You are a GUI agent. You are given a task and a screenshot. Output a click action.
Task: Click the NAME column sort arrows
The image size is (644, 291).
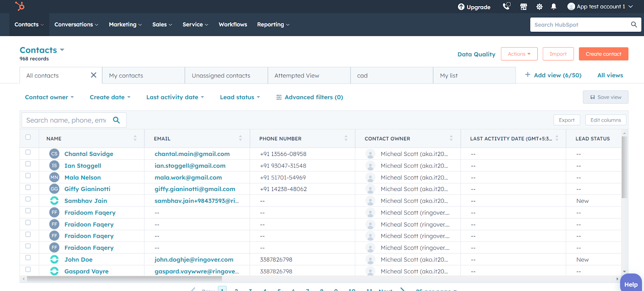[x=135, y=138]
